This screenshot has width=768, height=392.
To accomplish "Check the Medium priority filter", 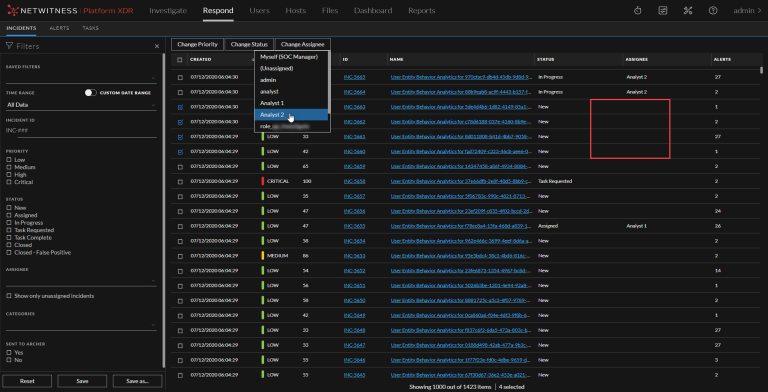I will 9,167.
